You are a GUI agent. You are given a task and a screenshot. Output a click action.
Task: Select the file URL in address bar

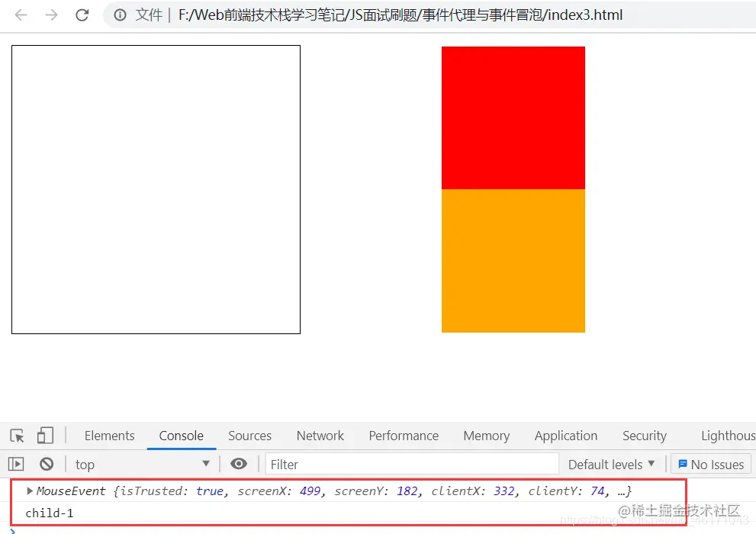401,15
